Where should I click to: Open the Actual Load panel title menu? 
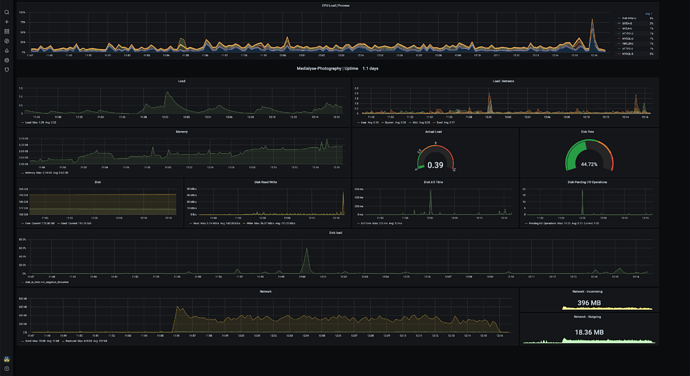click(x=433, y=132)
